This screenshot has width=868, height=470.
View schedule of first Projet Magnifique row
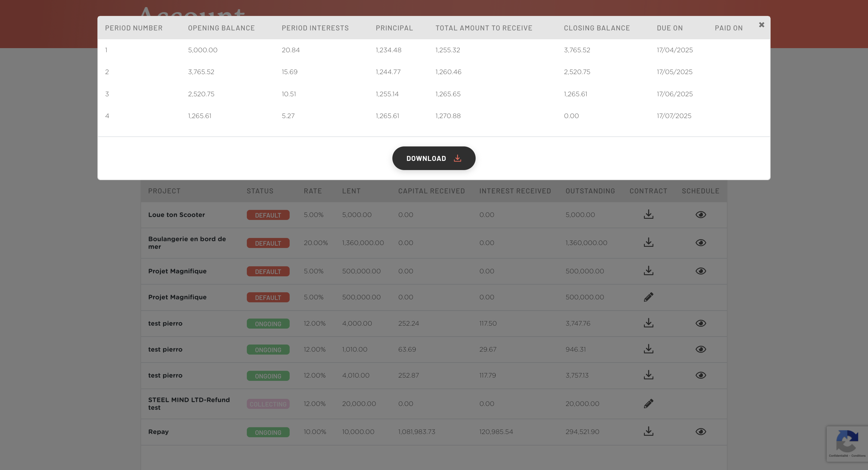point(701,271)
